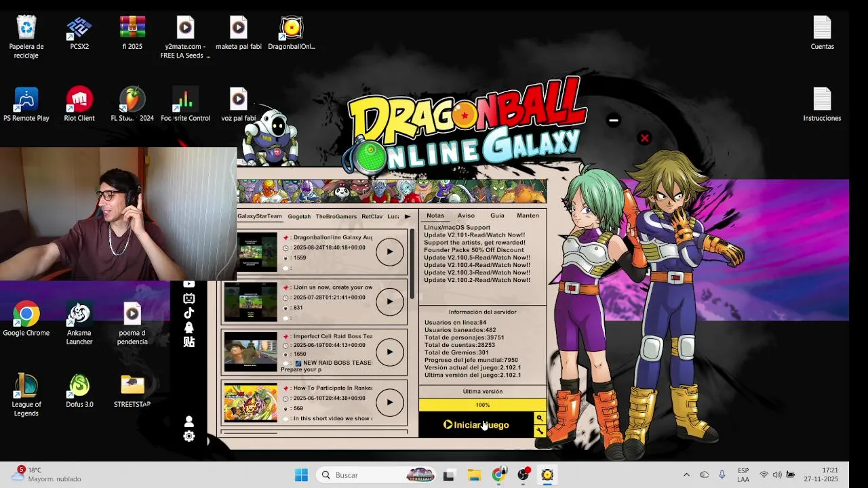Show hidden tray icons chevron

tap(686, 475)
